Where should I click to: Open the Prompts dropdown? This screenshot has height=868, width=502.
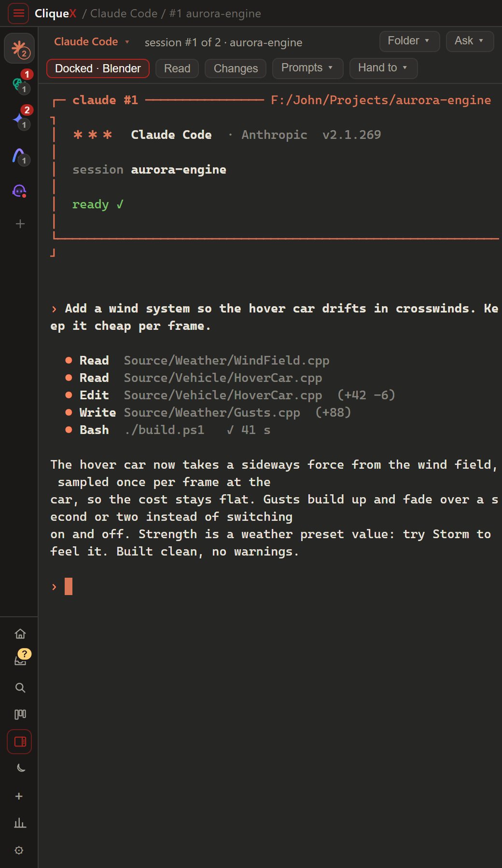(307, 68)
